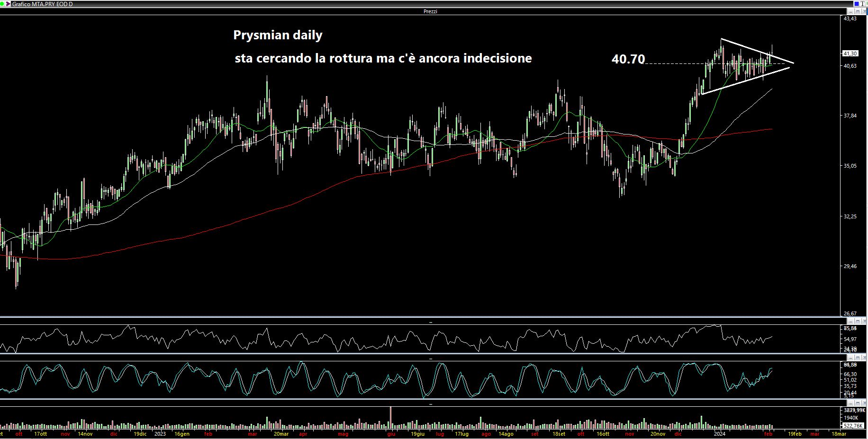
Task: Click the 32,25 price axis value
Action: pyautogui.click(x=850, y=216)
